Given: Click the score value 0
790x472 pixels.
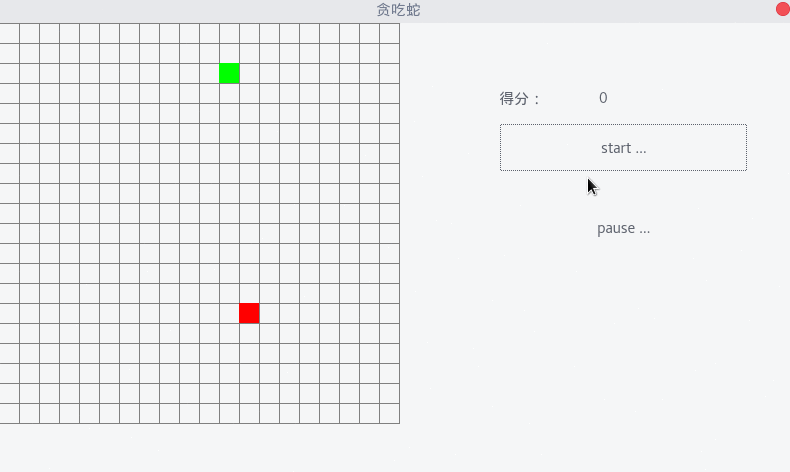Looking at the screenshot, I should [x=603, y=98].
